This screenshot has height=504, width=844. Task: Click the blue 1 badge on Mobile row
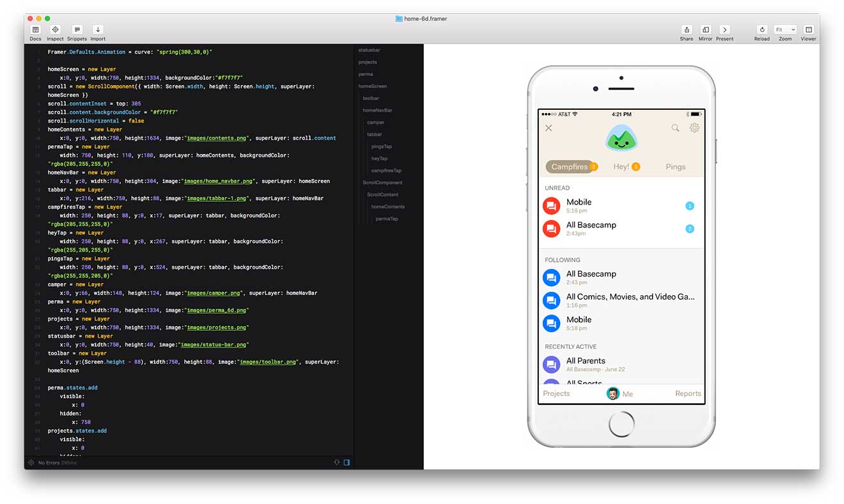click(689, 206)
